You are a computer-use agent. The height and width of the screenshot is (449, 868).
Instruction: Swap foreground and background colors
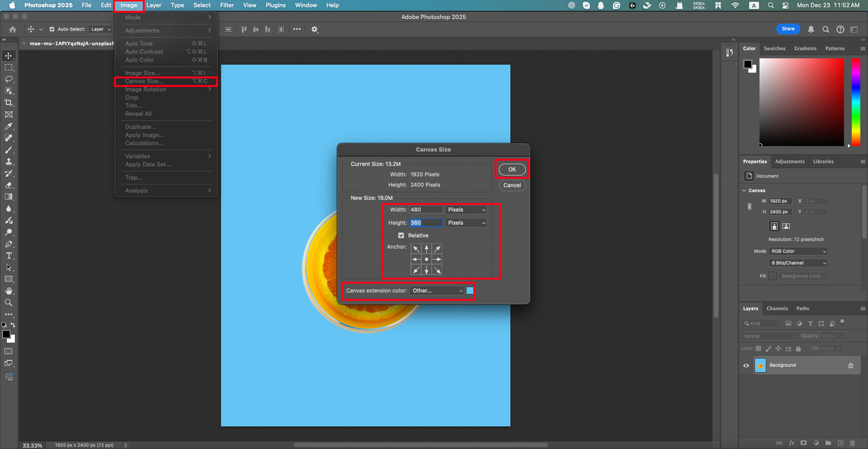12,326
